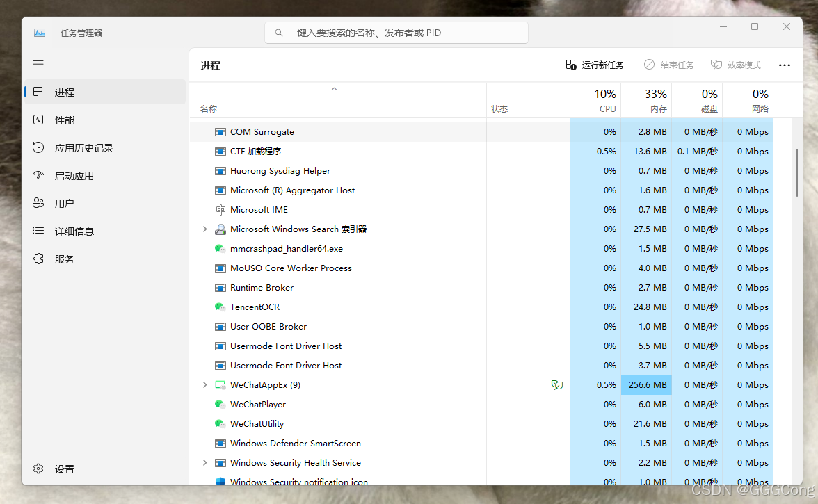The image size is (818, 504).
Task: Select Microsoft (R) Aggregator Host row
Action: [x=481, y=190]
